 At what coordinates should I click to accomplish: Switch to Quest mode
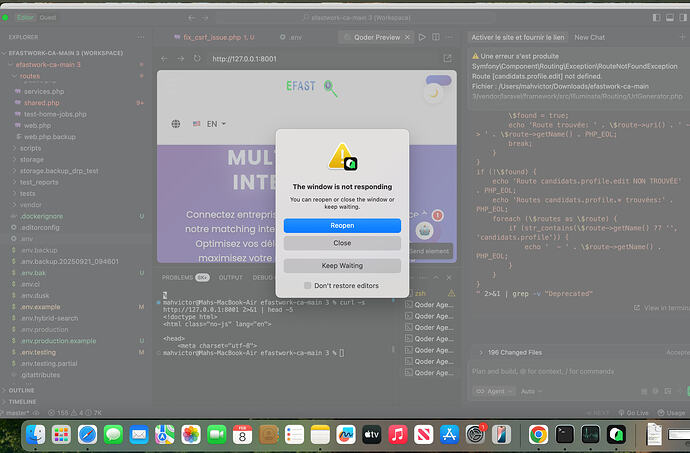(48, 18)
